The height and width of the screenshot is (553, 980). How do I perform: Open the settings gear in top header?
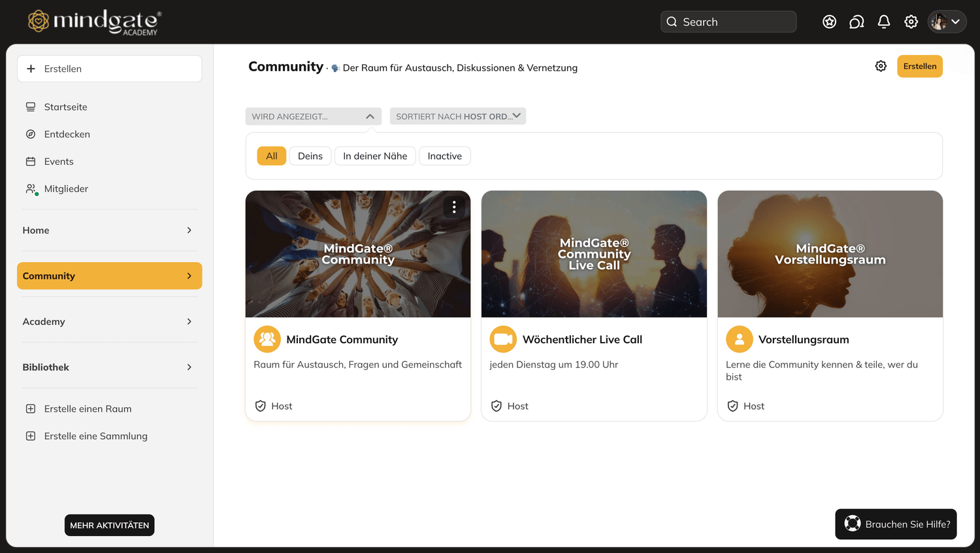(911, 22)
